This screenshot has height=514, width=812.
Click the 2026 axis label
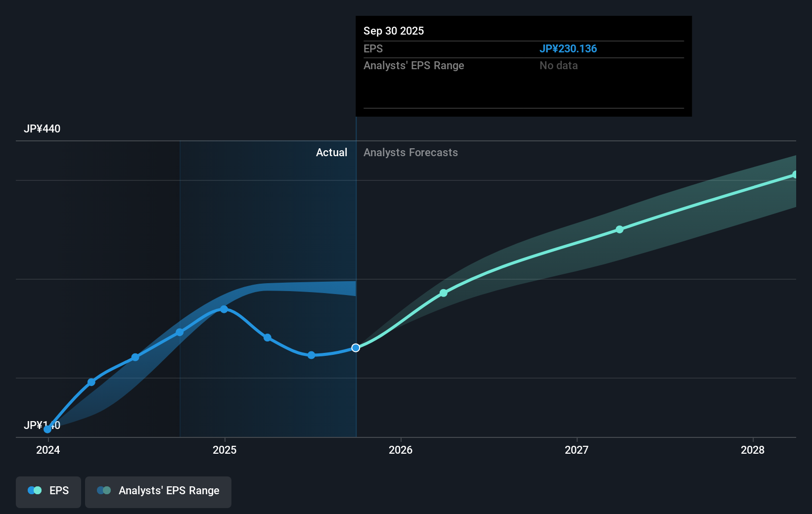(x=402, y=450)
